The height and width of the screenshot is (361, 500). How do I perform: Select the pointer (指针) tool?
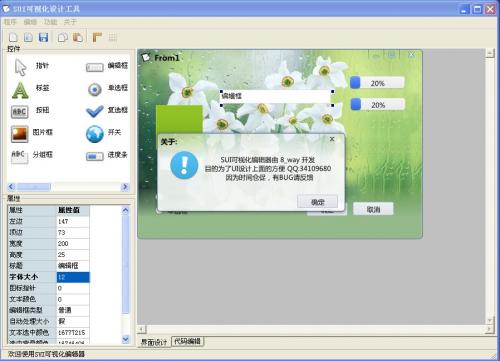click(x=21, y=67)
